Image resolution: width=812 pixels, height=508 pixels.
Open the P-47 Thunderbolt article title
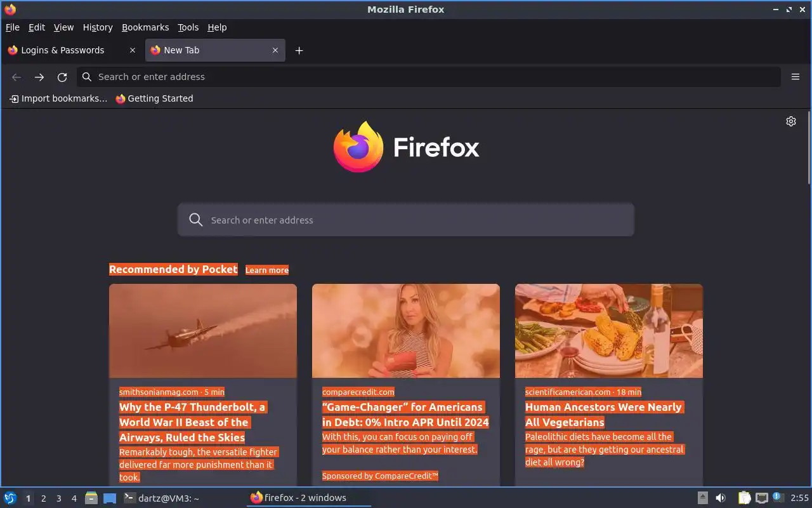[x=193, y=422]
